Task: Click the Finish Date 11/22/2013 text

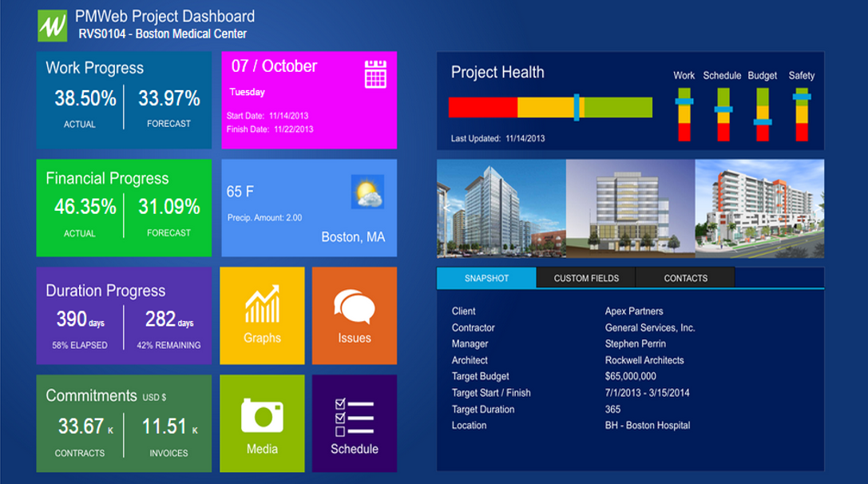Action: [x=270, y=129]
